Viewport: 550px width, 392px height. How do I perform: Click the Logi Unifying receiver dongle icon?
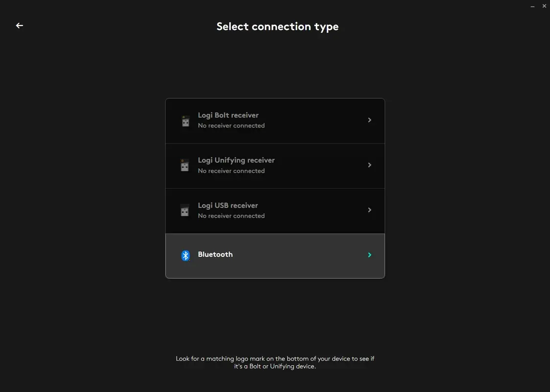[185, 166]
